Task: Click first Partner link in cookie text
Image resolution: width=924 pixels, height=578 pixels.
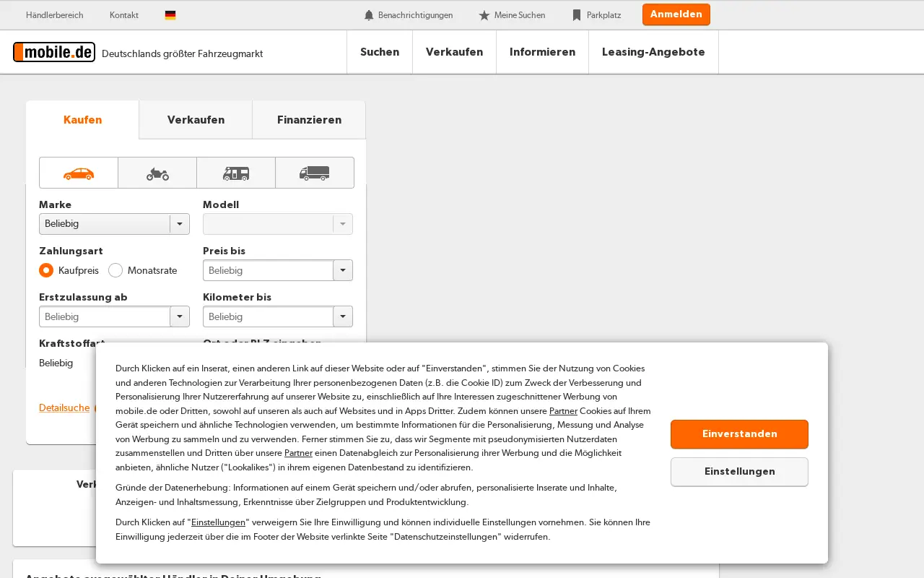Action: click(x=563, y=411)
